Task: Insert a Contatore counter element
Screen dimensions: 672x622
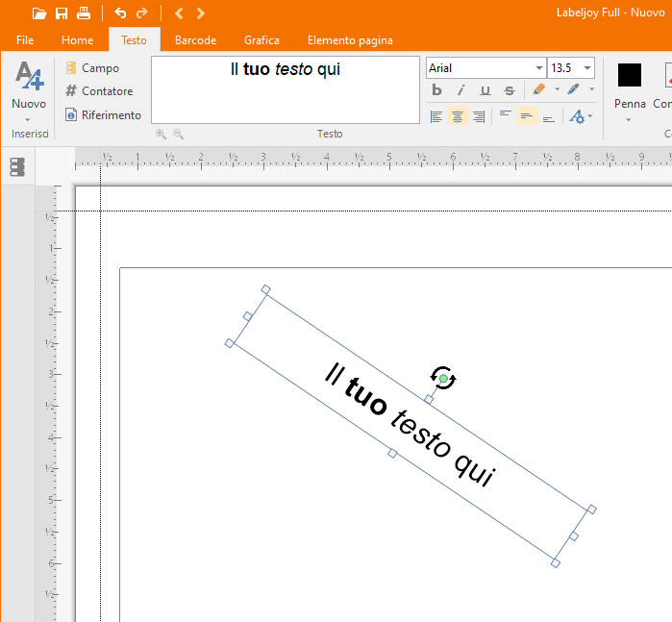Action: (x=99, y=91)
